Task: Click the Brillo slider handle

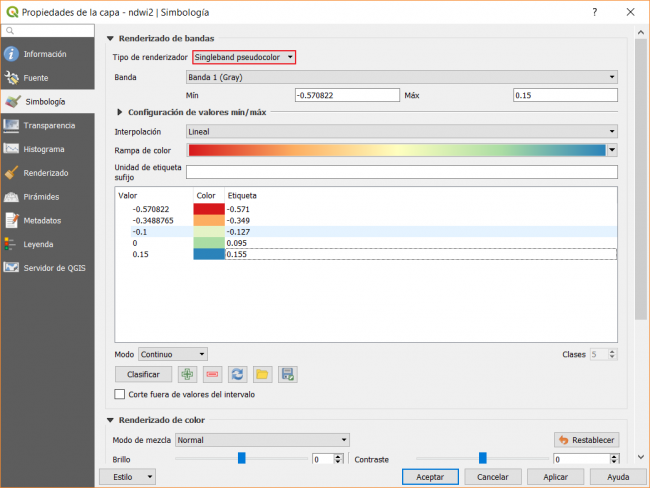Action: (242, 458)
